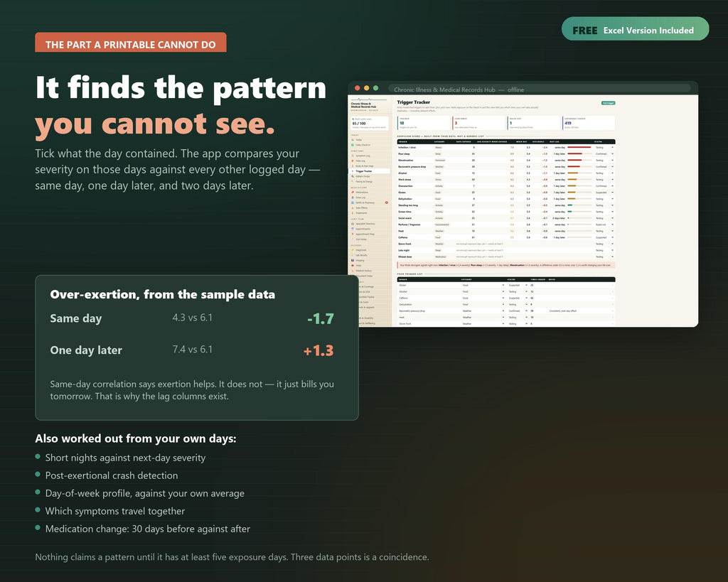This screenshot has width=728, height=582.
Task: Click the Imaging sidebar icon
Action: [x=353, y=260]
